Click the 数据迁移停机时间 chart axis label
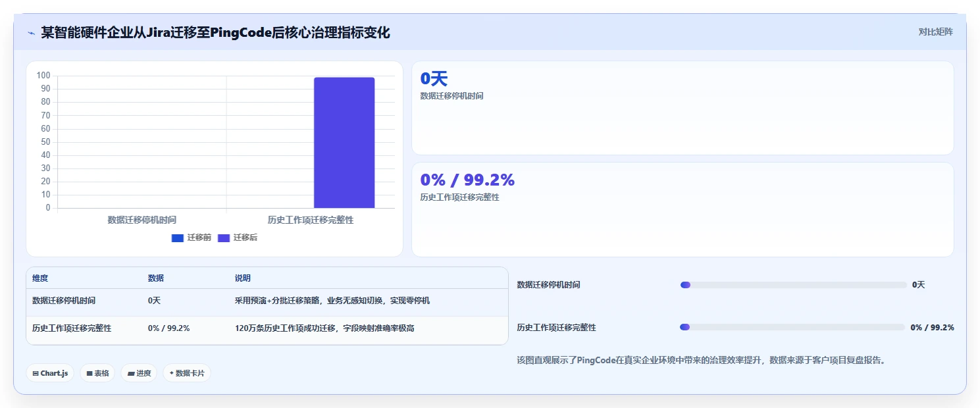Viewport: 980px width, 408px height. click(x=142, y=220)
